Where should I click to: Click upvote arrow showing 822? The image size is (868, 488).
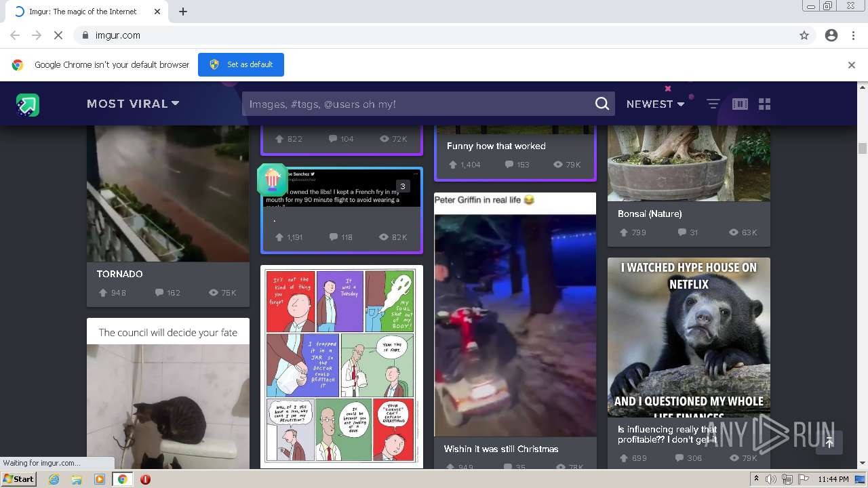[279, 139]
